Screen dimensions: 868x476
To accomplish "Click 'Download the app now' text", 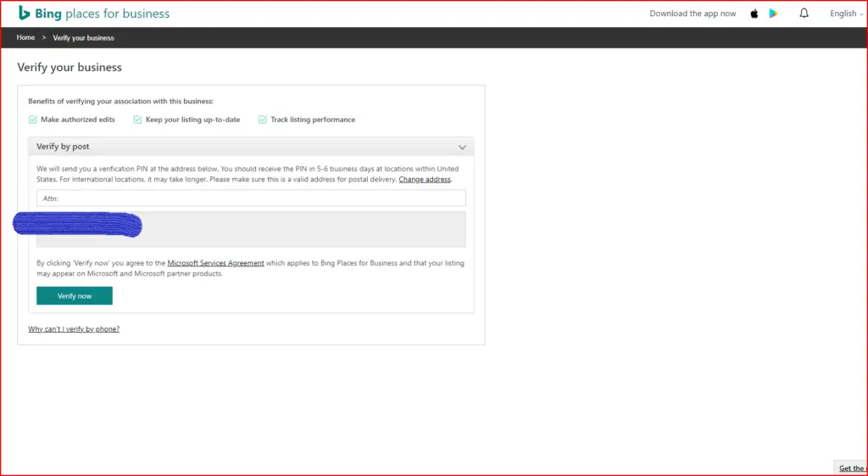I will (x=693, y=14).
